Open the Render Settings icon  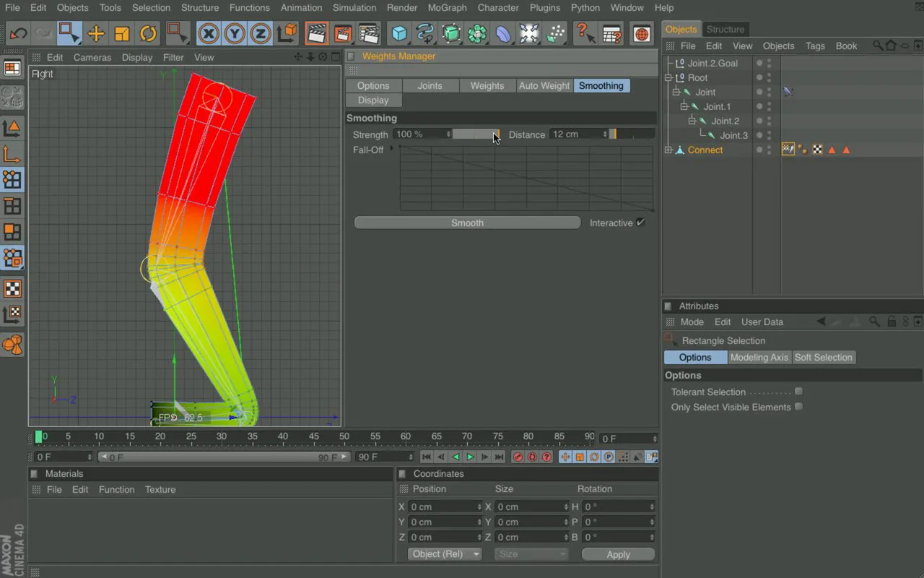tap(369, 33)
